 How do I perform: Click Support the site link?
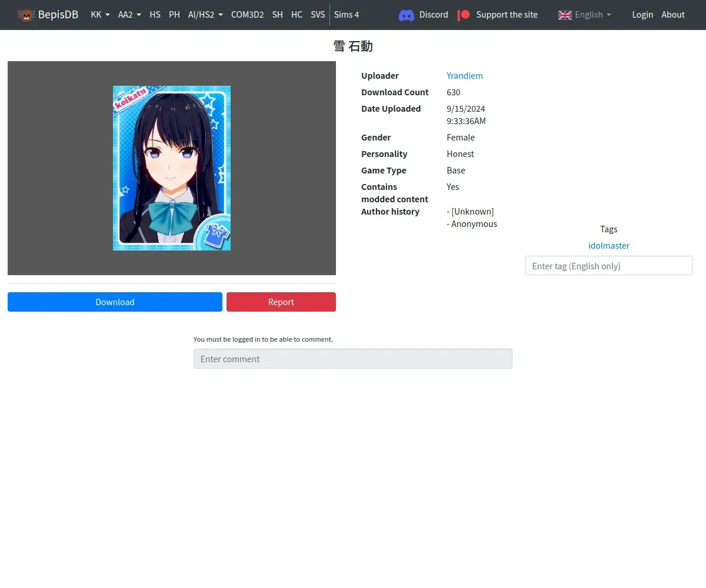point(507,15)
